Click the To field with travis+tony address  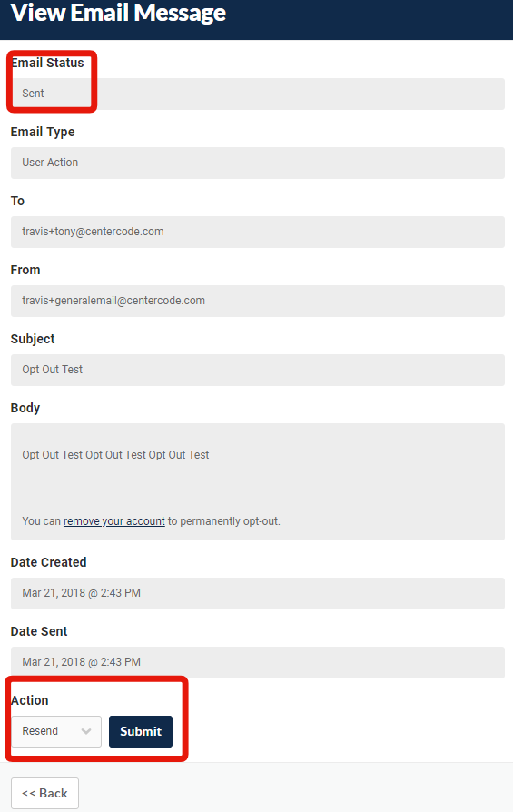(x=258, y=232)
